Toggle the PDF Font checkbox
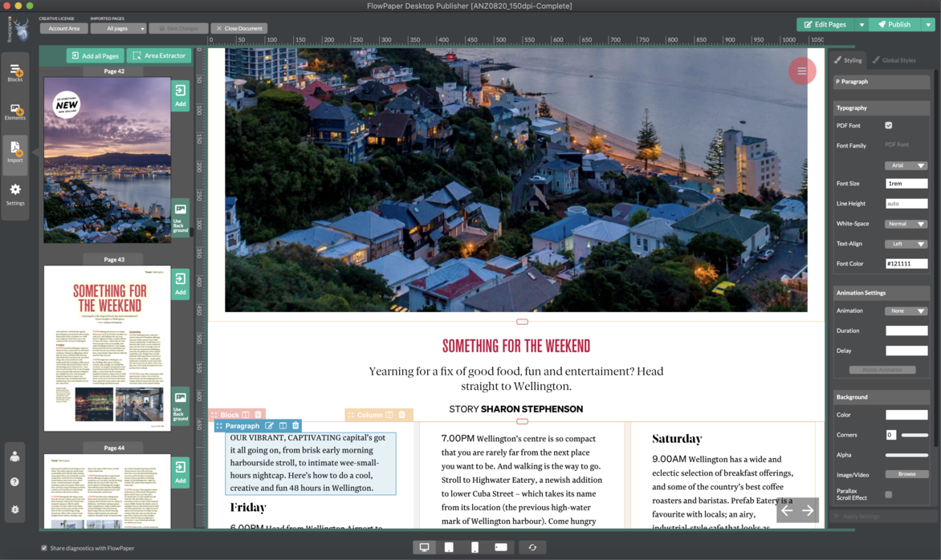This screenshot has height=560, width=941. [889, 126]
